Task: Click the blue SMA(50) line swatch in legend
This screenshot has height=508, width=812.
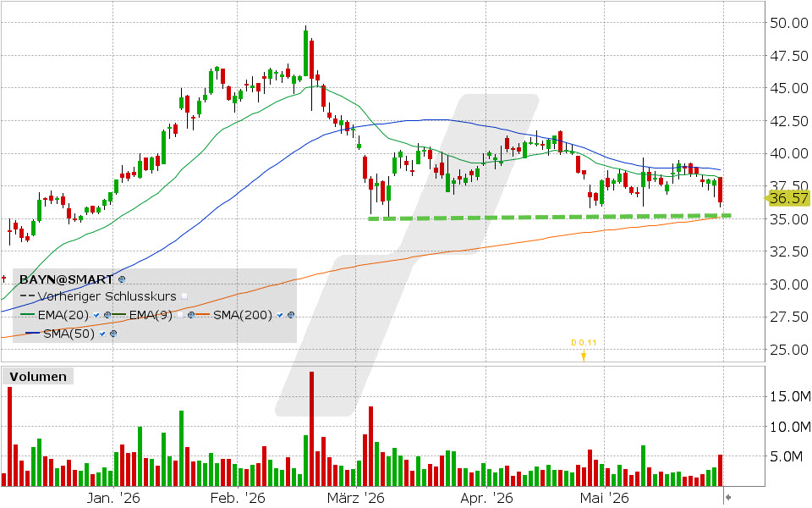Action: coord(33,333)
